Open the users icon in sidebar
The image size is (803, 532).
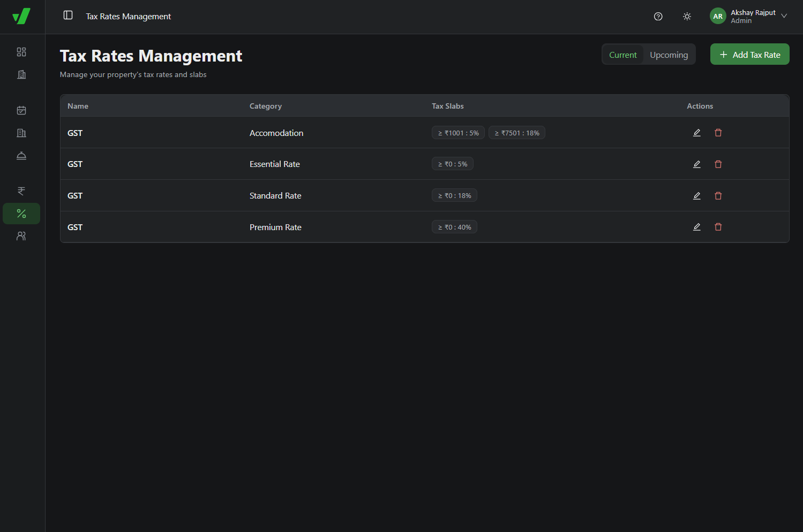pyautogui.click(x=21, y=236)
